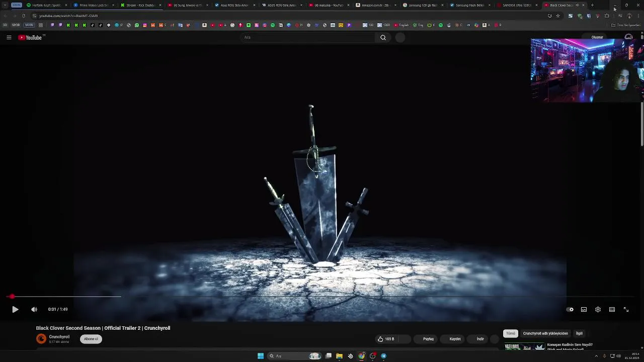Select Crunchyroll adlı yükleyiciden chip
Viewport: 644px width, 362px height.
[545, 333]
